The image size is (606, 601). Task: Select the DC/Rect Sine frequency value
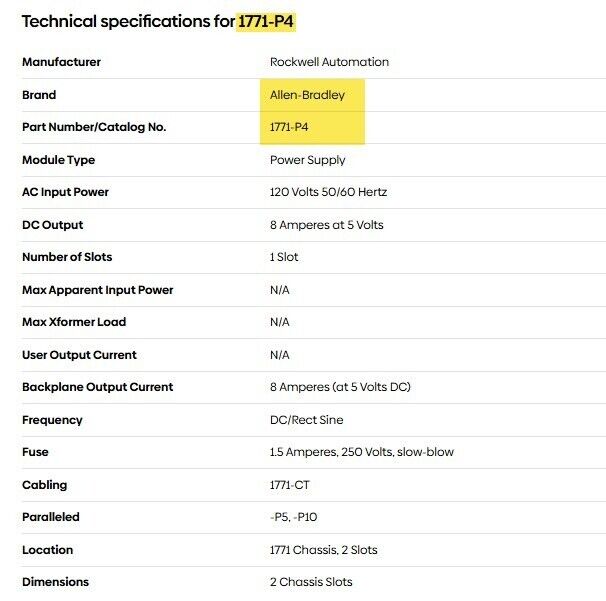305,420
